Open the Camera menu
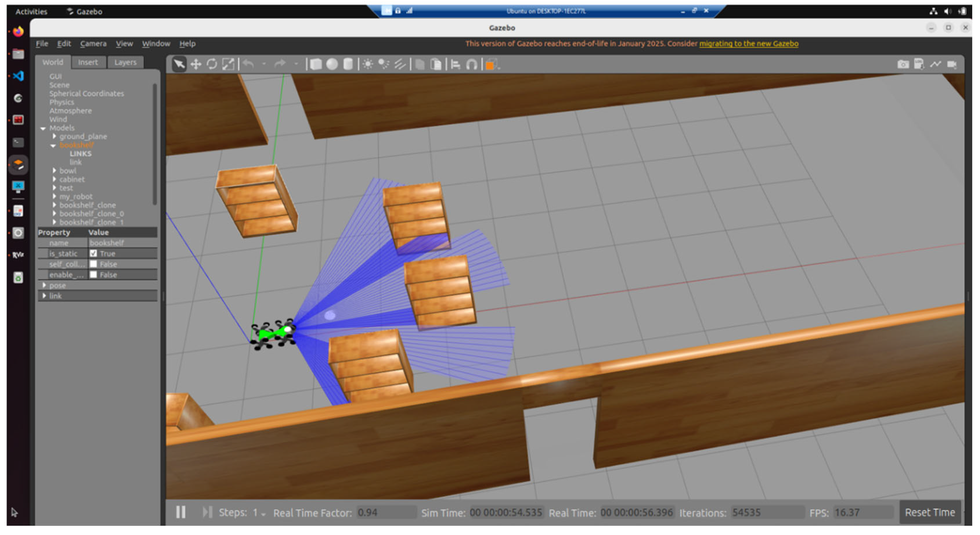This screenshot has height=535, width=980. (93, 44)
